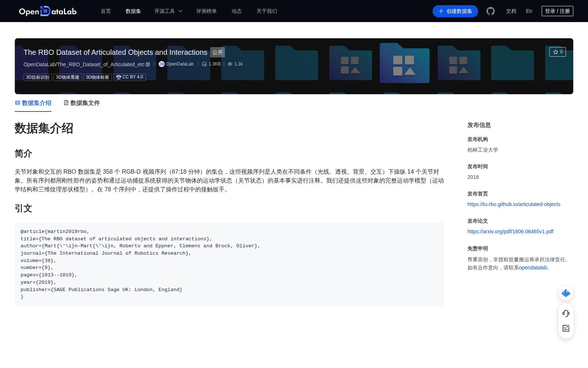
Task: Open the feedback edit icon
Action: click(x=566, y=328)
